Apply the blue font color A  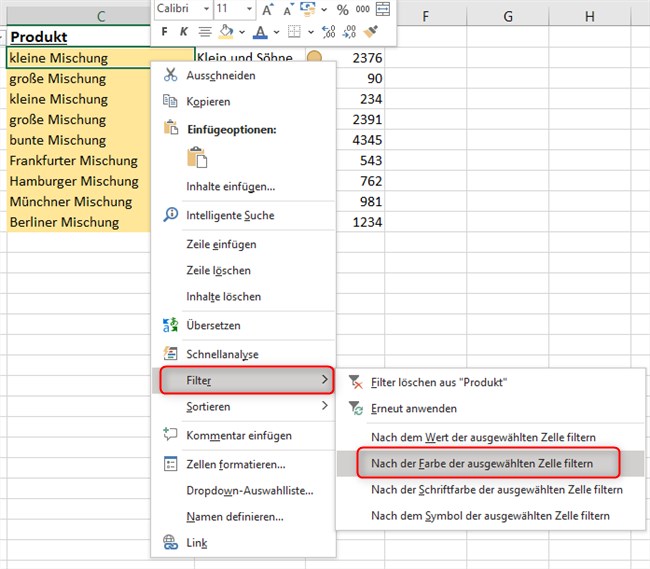coord(260,32)
